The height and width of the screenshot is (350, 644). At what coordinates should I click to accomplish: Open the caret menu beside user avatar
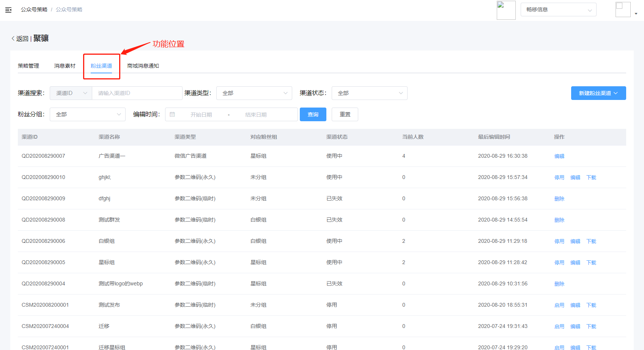click(x=636, y=14)
